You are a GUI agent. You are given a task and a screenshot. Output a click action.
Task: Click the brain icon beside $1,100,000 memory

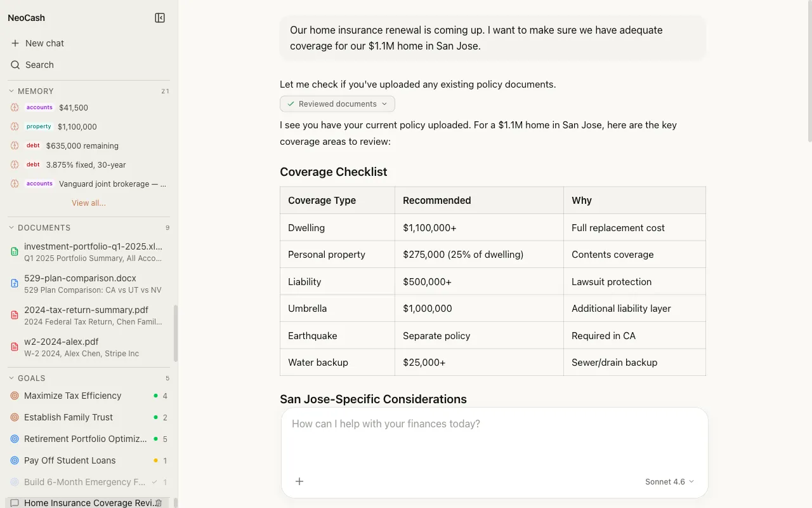tap(15, 126)
